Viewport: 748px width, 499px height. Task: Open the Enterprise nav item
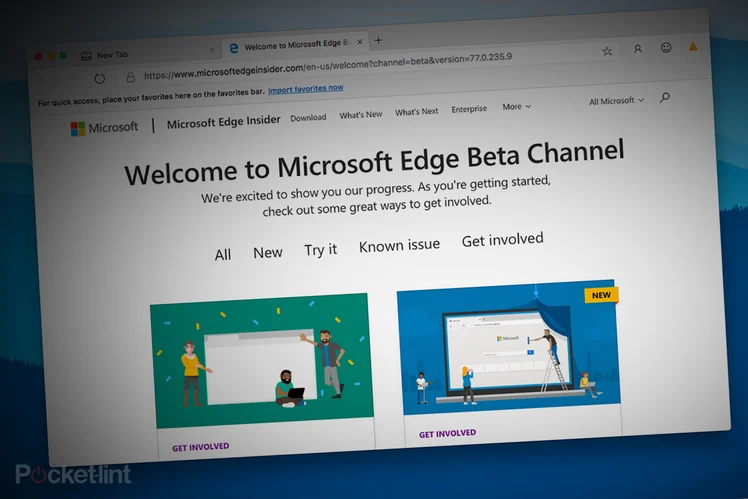pos(469,109)
